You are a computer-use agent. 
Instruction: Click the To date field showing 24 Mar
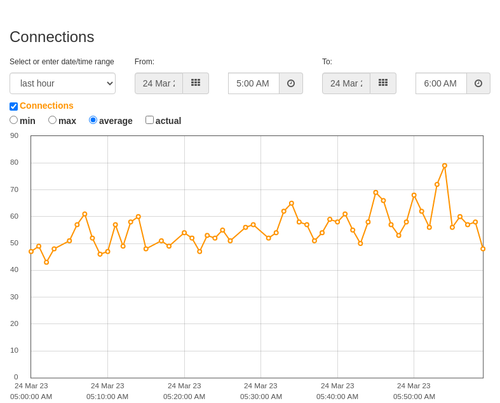click(x=346, y=83)
